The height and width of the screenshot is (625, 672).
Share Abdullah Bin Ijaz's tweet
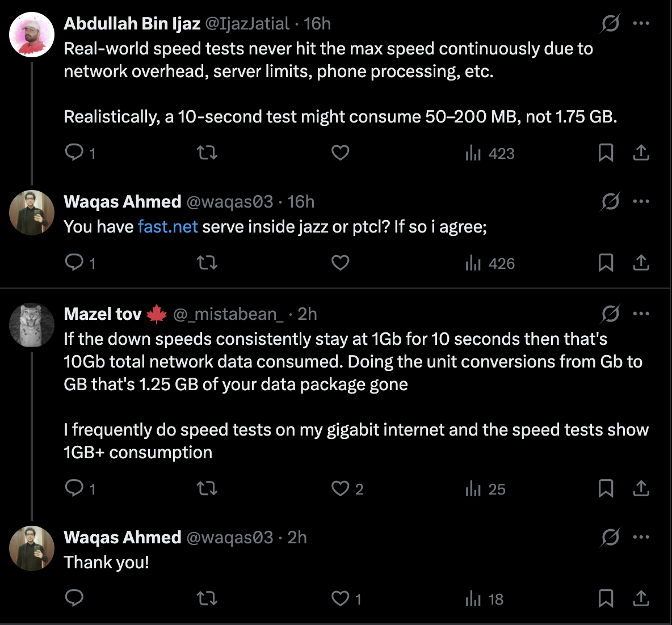[x=641, y=153]
